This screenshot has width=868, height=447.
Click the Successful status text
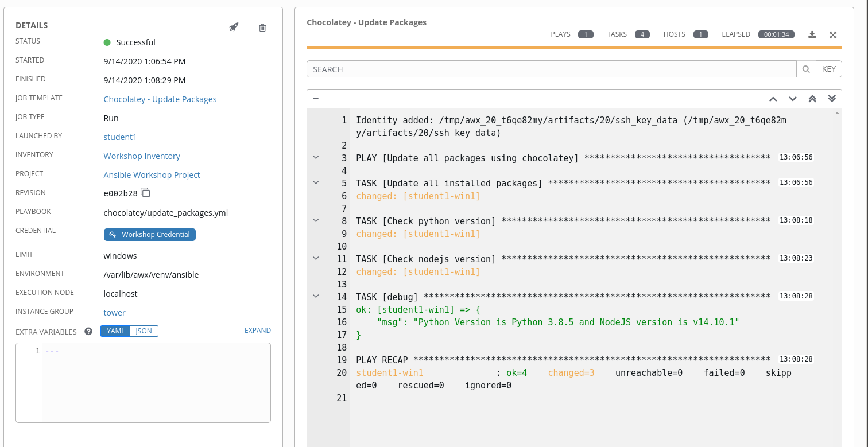135,42
